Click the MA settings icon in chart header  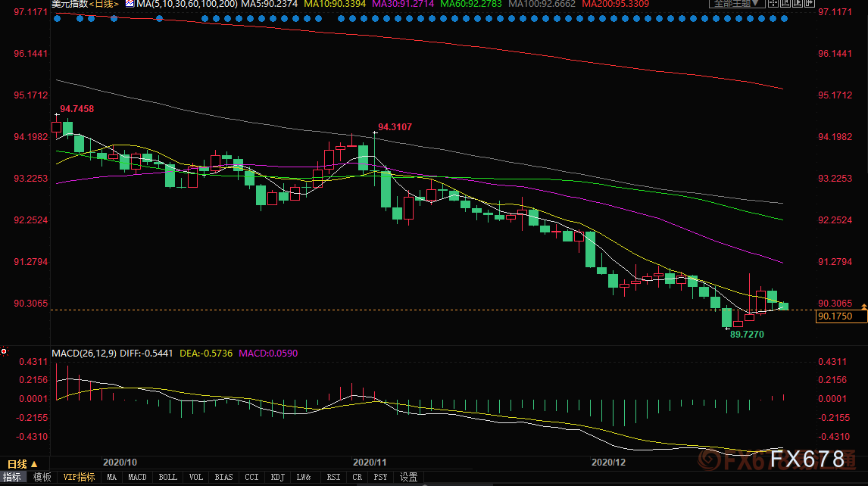click(130, 5)
